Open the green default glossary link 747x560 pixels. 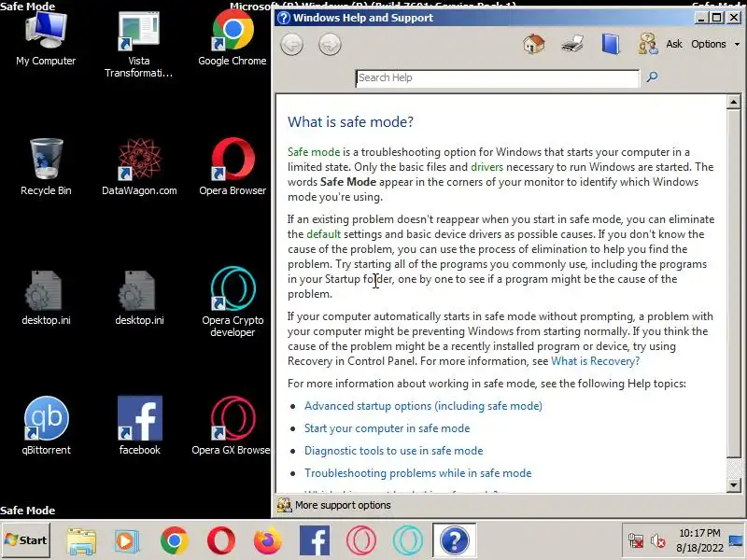tap(323, 234)
